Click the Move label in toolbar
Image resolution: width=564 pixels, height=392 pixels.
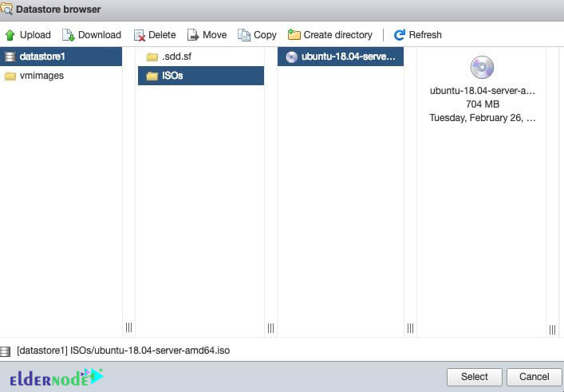[x=215, y=35]
